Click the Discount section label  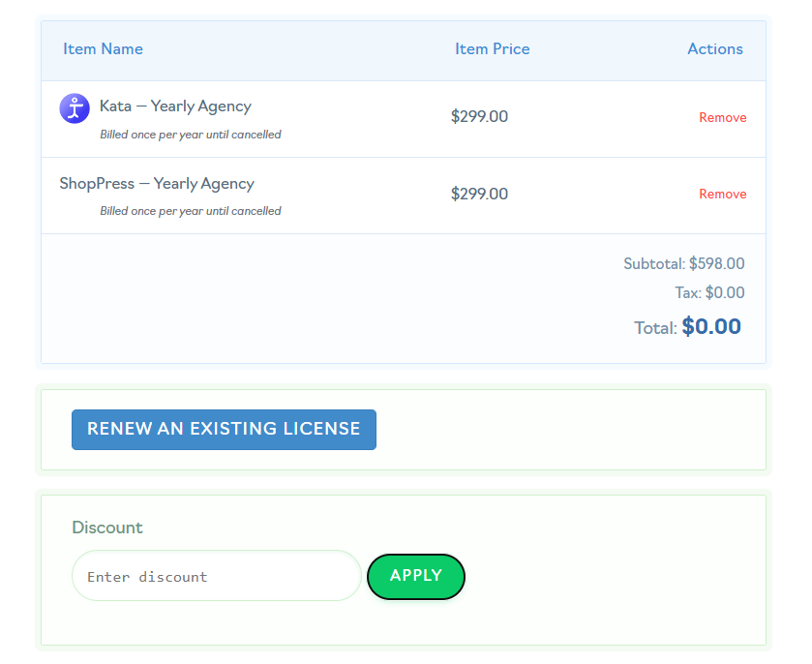[107, 528]
